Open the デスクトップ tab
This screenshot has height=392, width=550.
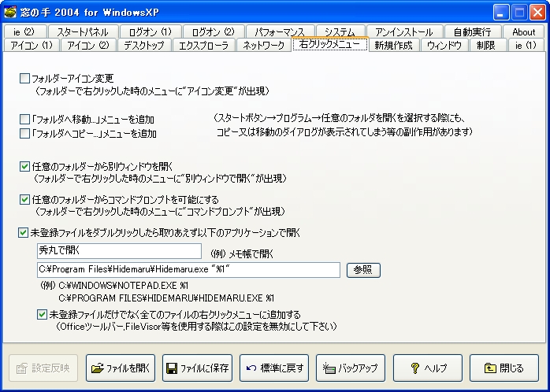(x=144, y=45)
